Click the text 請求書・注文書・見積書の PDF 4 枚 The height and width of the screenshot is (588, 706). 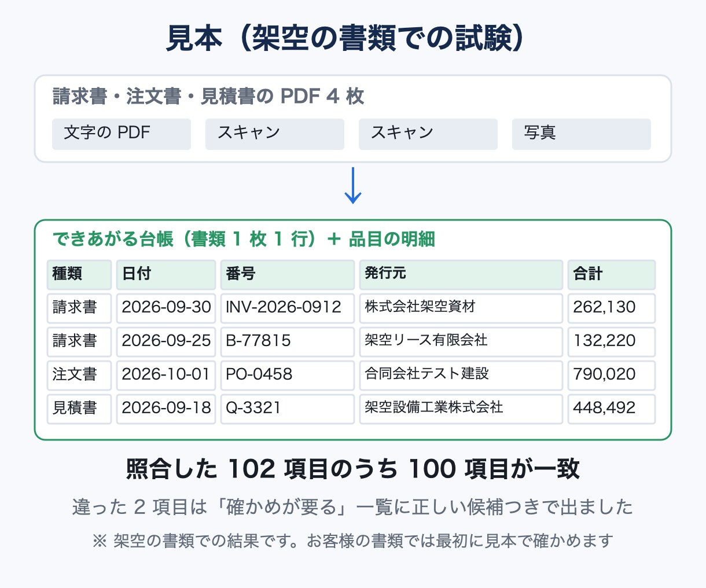208,96
